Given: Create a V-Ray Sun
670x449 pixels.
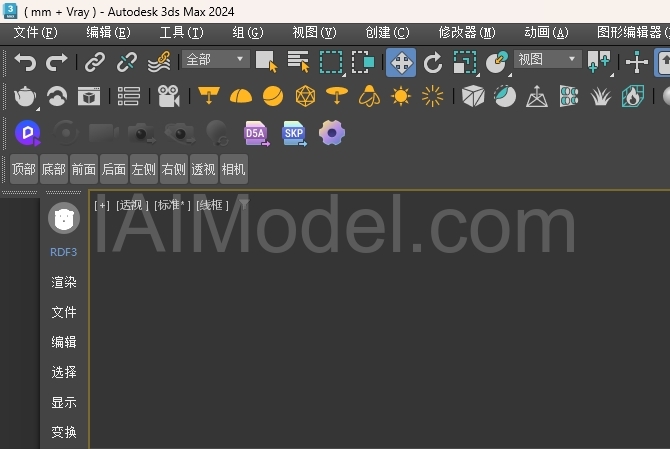Looking at the screenshot, I should pos(401,96).
